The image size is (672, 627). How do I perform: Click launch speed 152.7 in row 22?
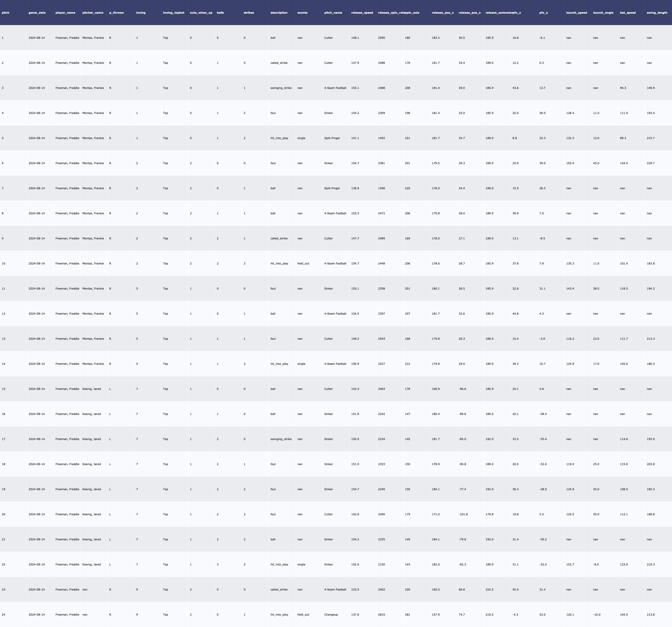tap(570, 565)
